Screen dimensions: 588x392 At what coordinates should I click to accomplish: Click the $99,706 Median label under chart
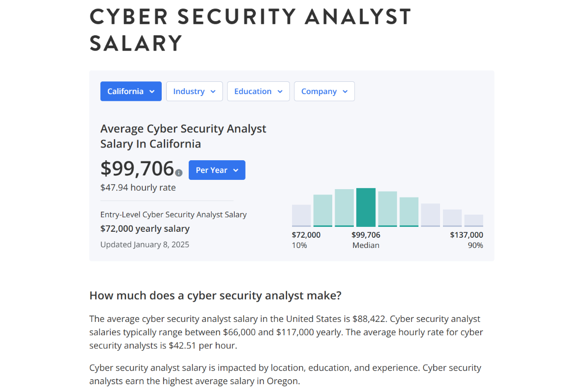tap(366, 240)
